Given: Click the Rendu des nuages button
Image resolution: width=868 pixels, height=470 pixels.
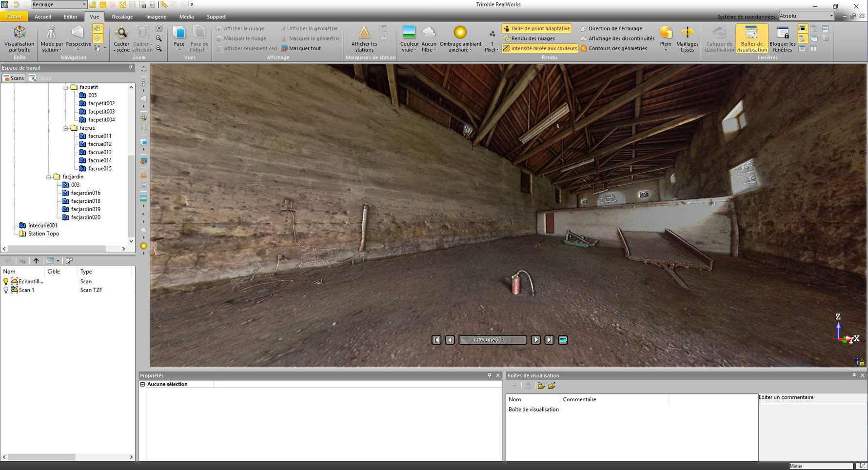Looking at the screenshot, I should [533, 39].
